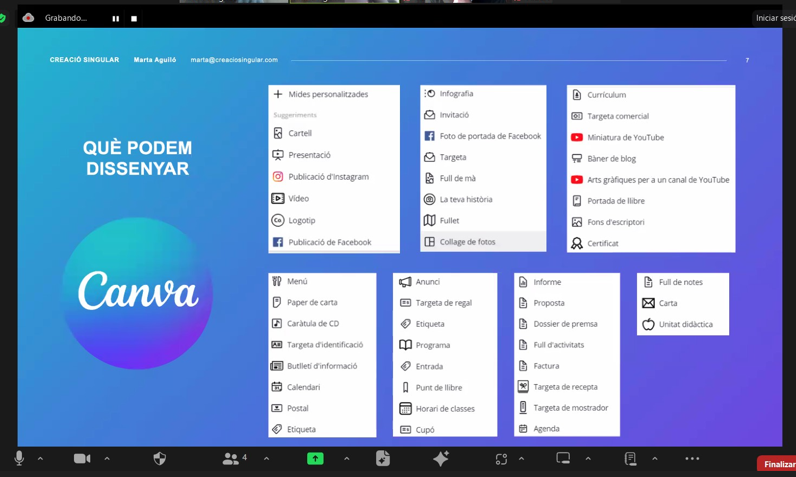Expand video options chevron beside camera
Screen dimensions: 796x477
pyautogui.click(x=107, y=459)
